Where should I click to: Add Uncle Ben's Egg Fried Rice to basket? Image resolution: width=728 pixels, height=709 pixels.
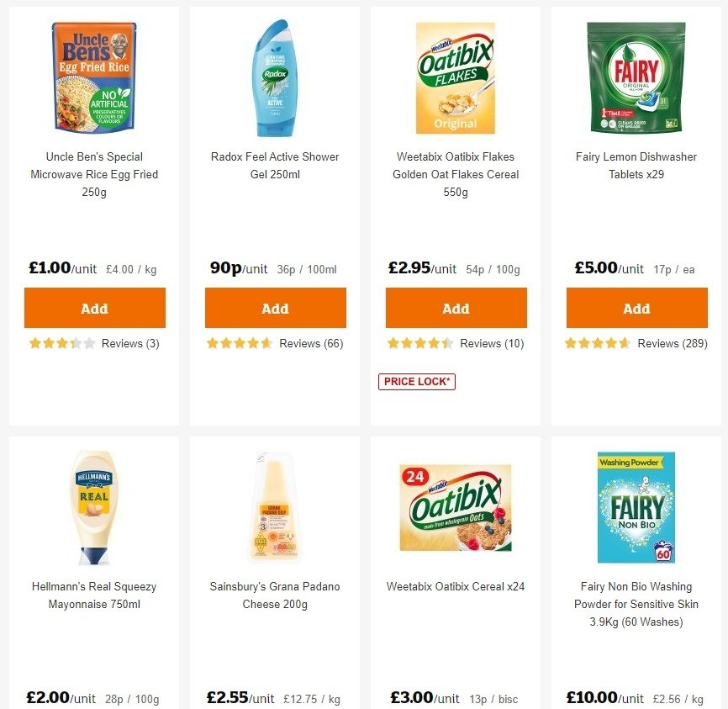[x=94, y=308]
